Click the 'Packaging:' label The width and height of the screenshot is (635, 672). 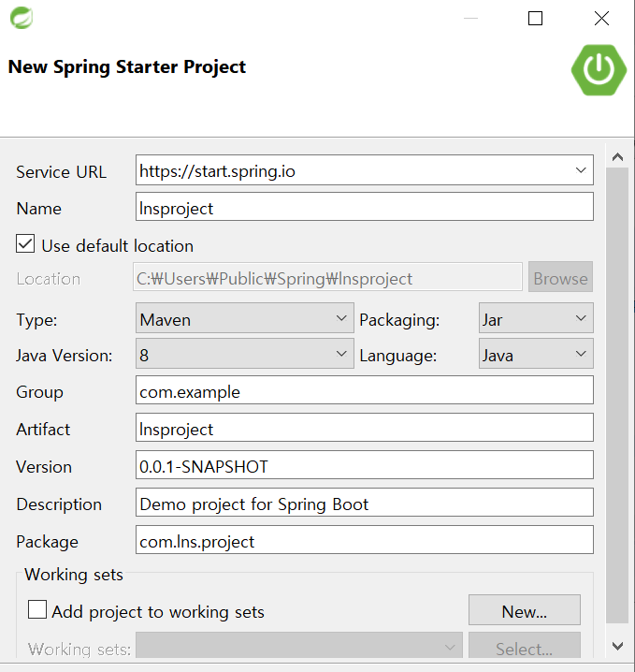[x=399, y=320]
